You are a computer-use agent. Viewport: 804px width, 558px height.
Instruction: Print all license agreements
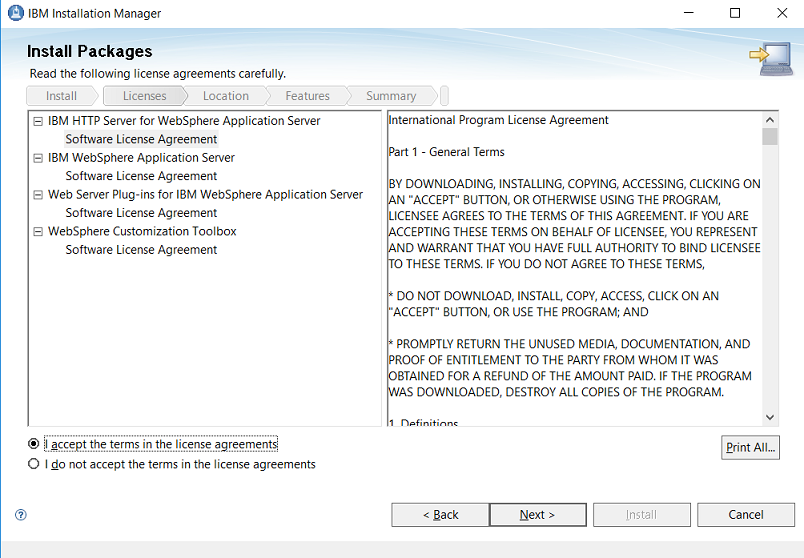750,447
